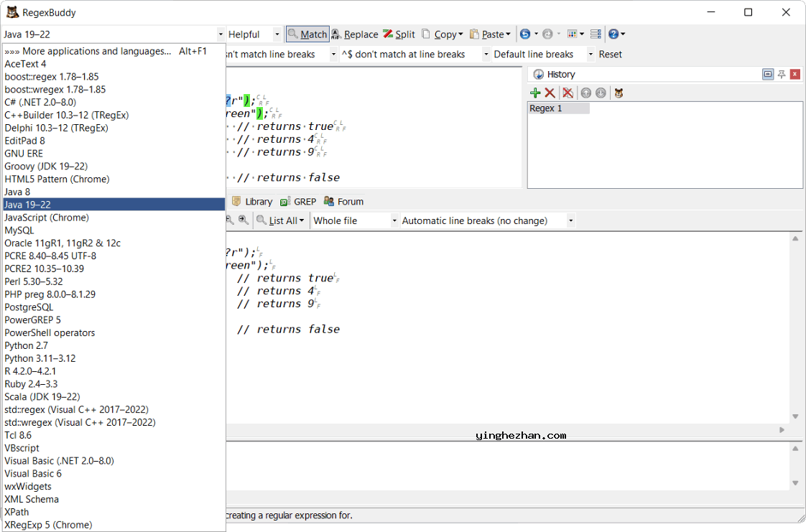This screenshot has width=806, height=532.
Task: Move the history regex down
Action: (x=601, y=93)
